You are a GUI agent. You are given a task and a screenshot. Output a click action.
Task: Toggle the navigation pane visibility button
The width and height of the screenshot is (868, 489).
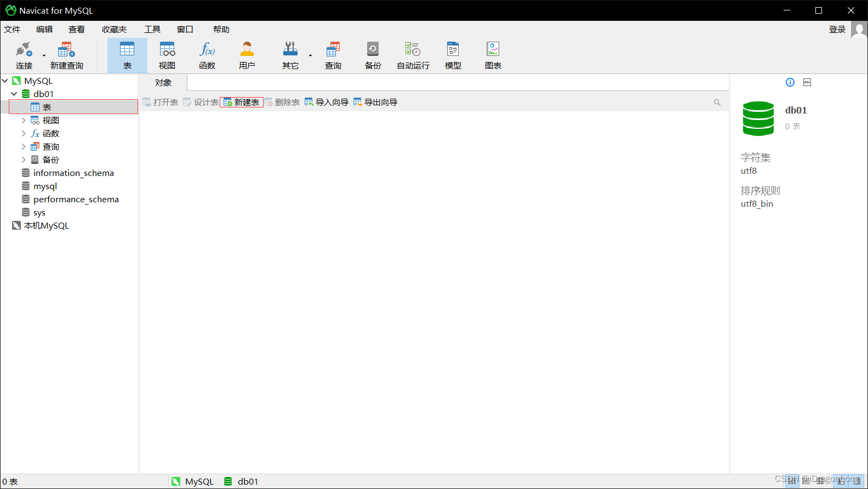(x=842, y=481)
